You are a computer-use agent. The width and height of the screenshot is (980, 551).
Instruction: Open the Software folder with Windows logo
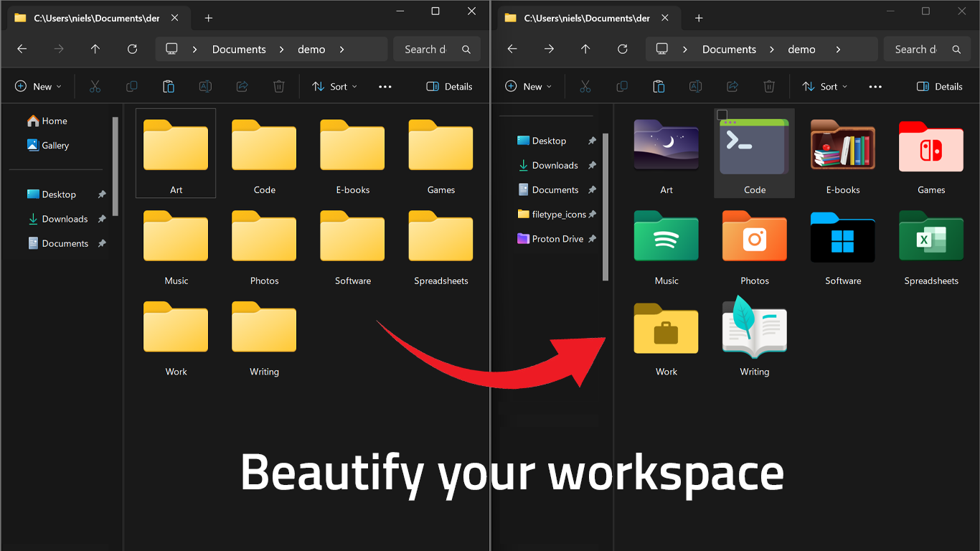click(x=842, y=237)
